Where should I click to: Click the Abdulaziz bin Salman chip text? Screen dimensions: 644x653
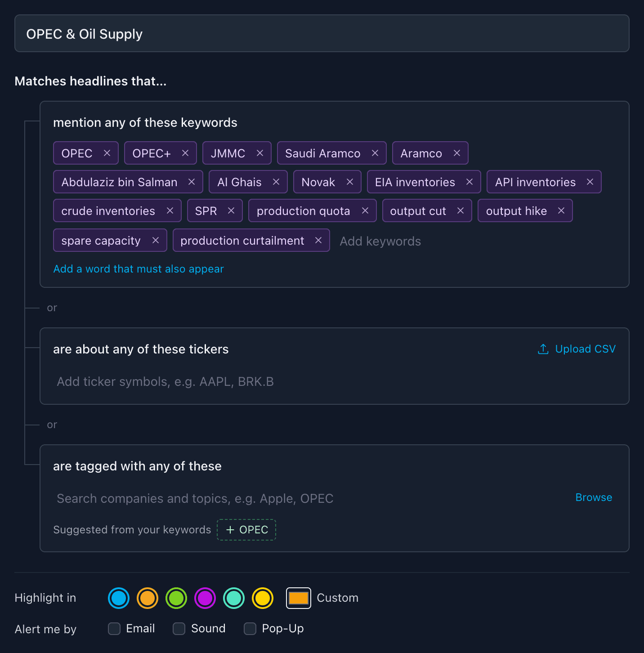[x=119, y=182]
